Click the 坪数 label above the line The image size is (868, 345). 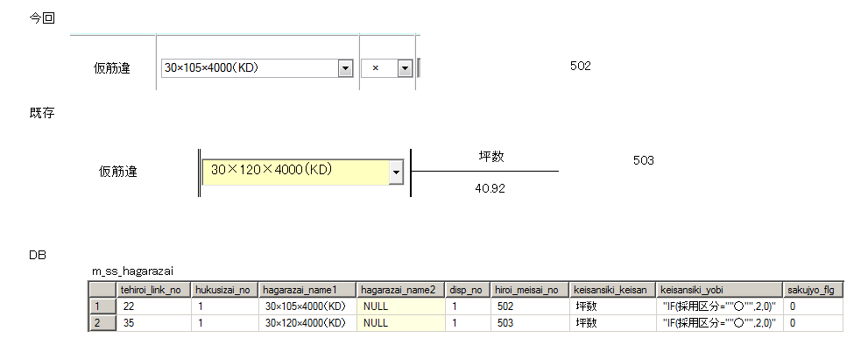pos(491,157)
